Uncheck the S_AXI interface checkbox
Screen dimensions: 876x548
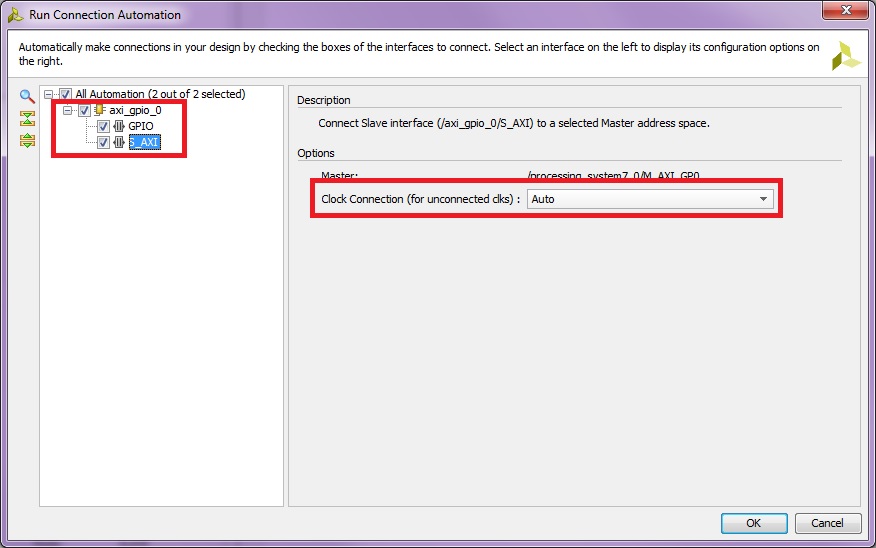tap(103, 142)
